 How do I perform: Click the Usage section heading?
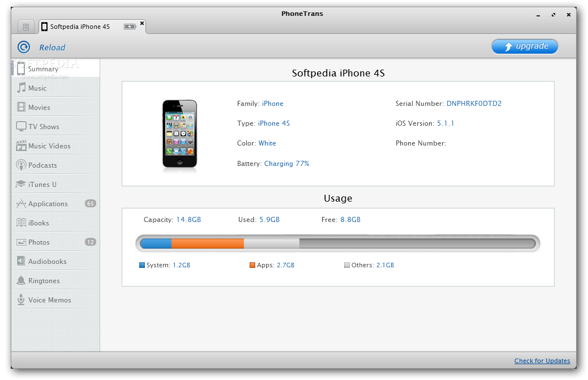[338, 198]
